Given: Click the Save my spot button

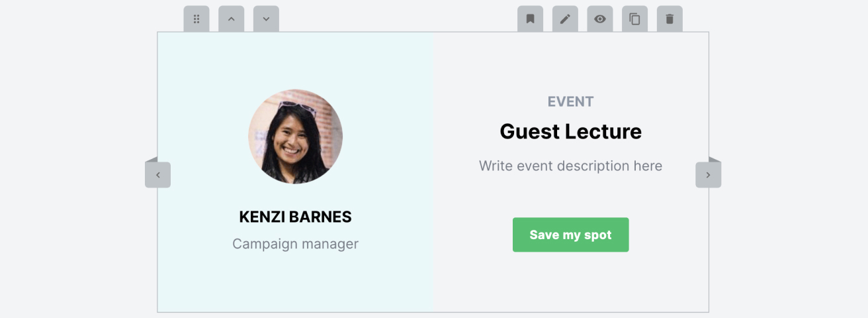Looking at the screenshot, I should tap(570, 235).
